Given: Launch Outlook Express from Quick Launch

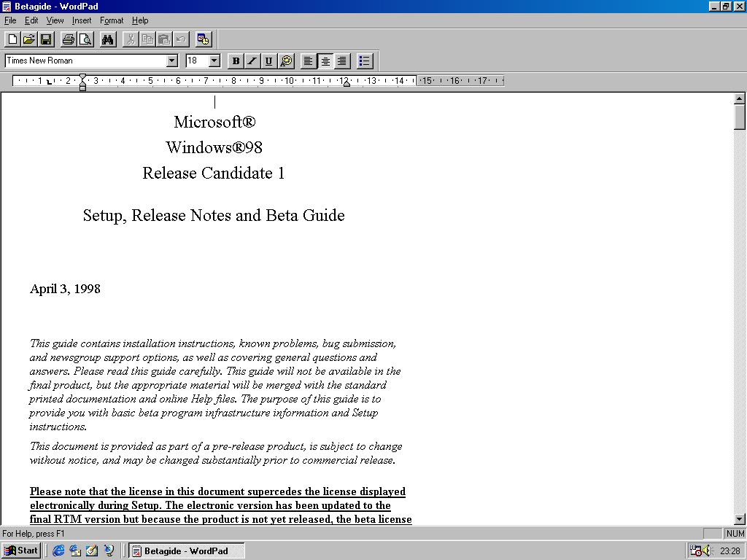Looking at the screenshot, I should (x=75, y=551).
